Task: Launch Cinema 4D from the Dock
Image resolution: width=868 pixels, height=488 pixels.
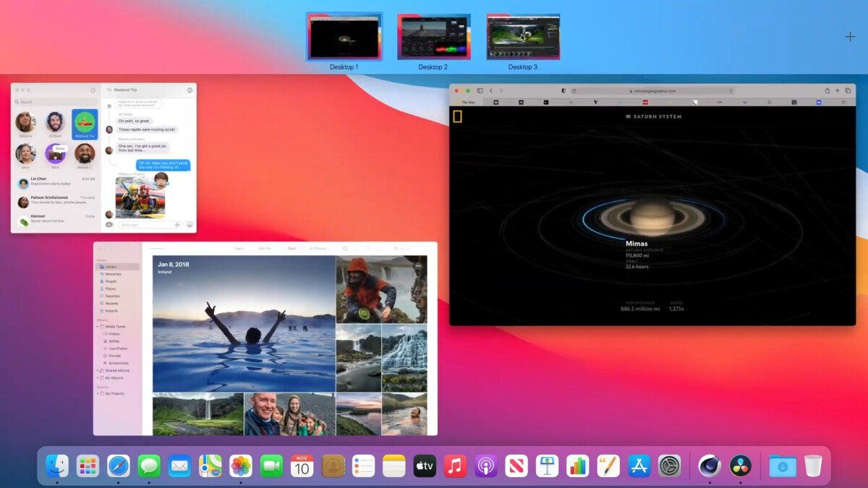Action: [x=710, y=466]
